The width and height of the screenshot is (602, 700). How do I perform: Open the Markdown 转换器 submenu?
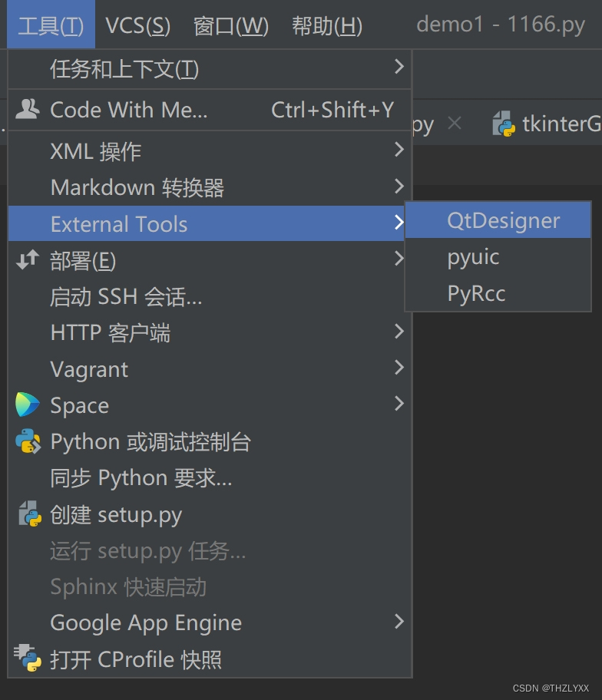[137, 187]
